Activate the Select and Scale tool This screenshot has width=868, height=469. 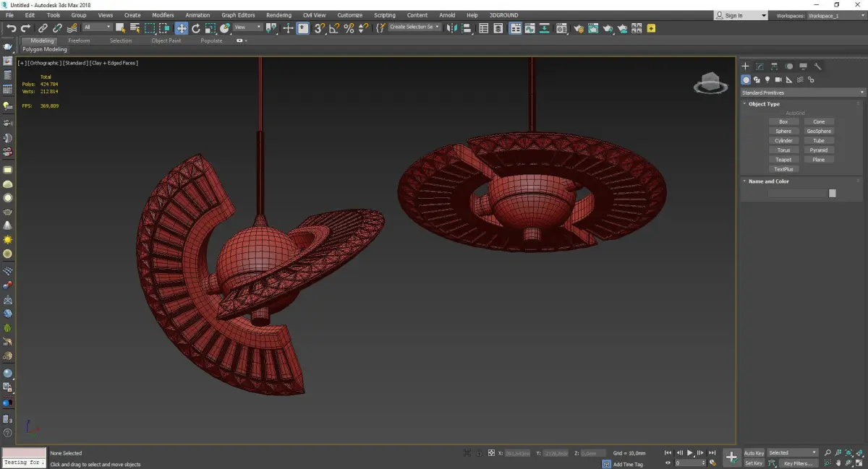point(210,28)
